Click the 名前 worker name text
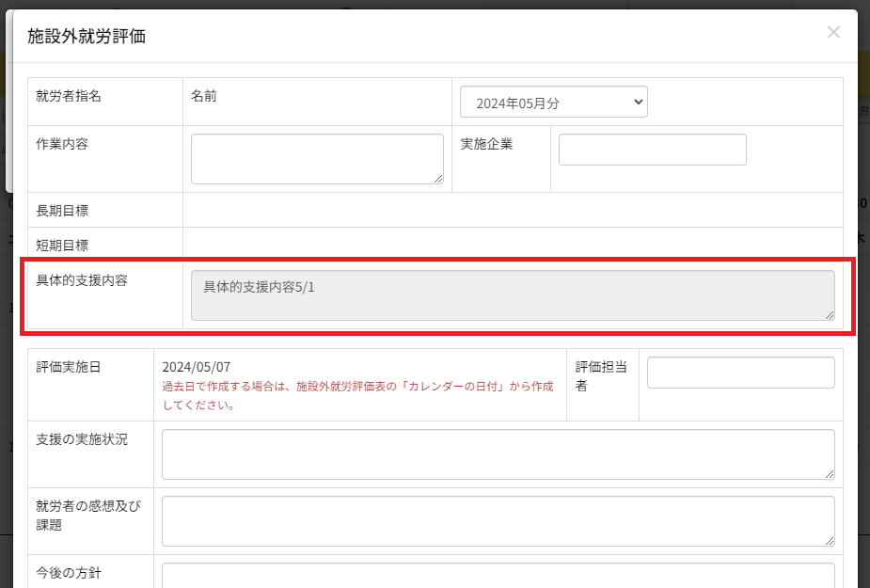 [x=203, y=96]
